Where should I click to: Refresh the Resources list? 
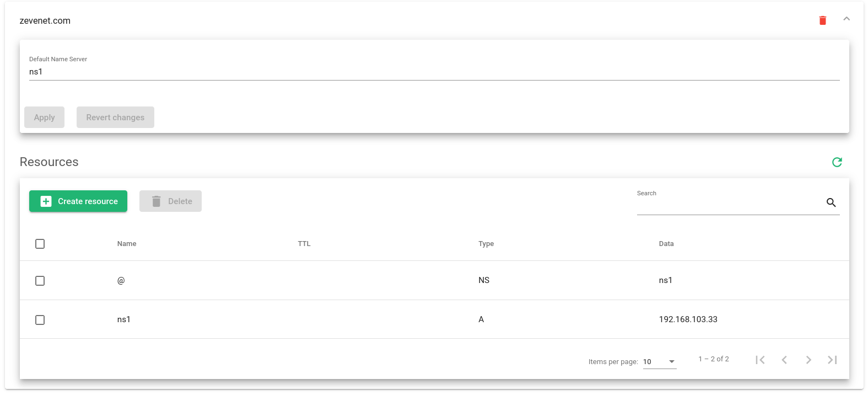pyautogui.click(x=837, y=162)
